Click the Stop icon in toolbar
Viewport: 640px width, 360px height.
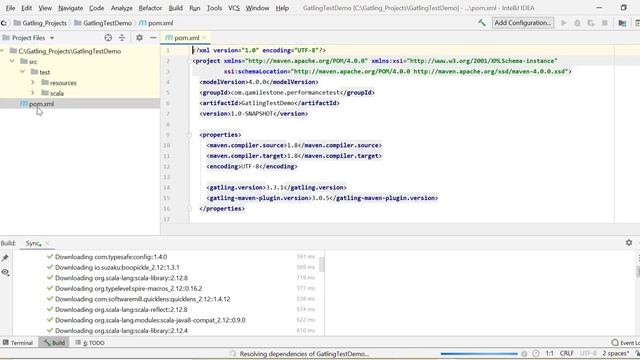(x=604, y=23)
